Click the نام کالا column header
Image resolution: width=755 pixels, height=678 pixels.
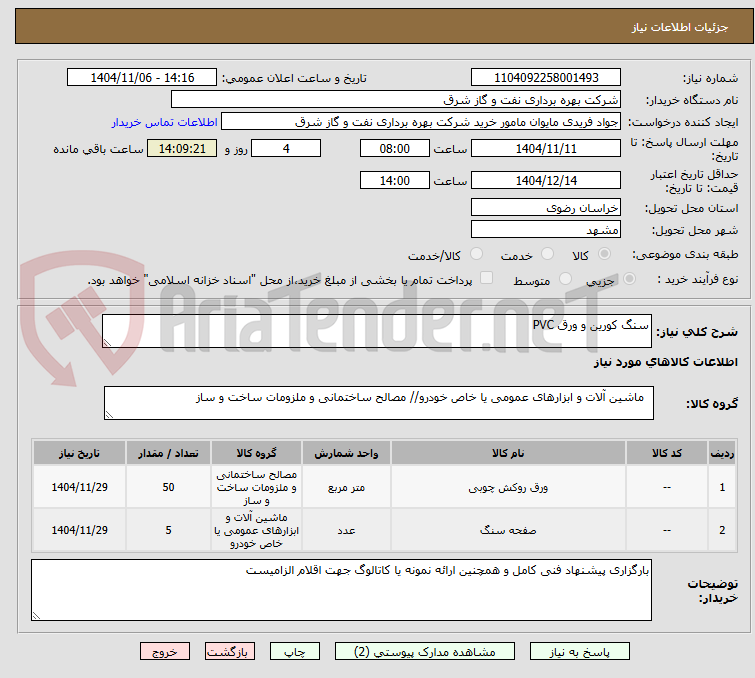(508, 453)
